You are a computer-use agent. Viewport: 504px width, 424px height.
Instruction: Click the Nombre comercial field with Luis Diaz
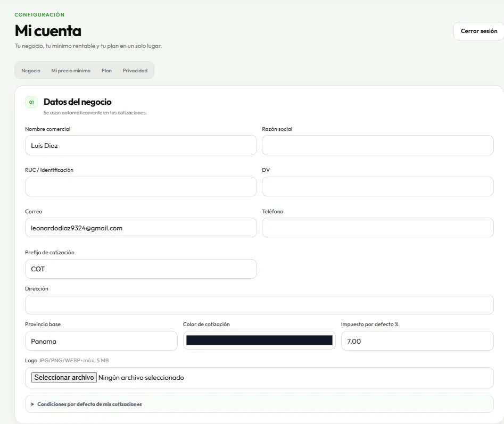pyautogui.click(x=141, y=145)
